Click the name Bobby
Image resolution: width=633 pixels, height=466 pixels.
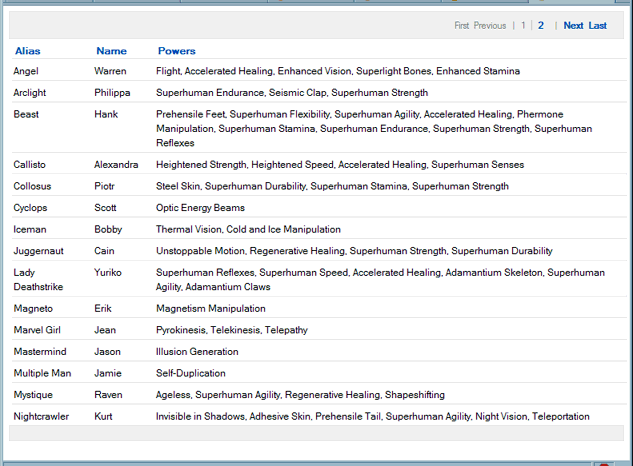pyautogui.click(x=108, y=229)
